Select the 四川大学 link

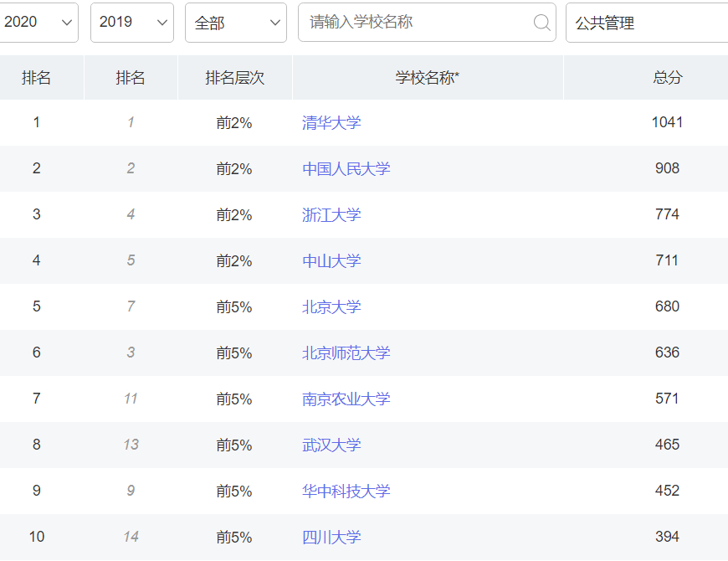[331, 537]
